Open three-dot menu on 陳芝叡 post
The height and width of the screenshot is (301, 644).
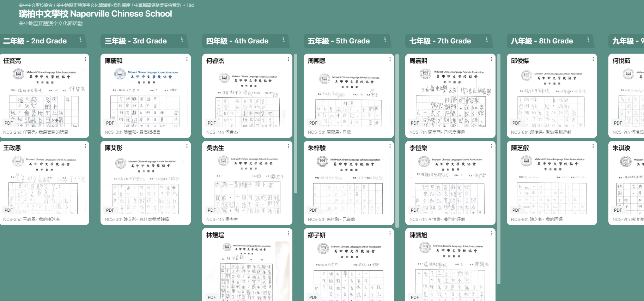[593, 146]
